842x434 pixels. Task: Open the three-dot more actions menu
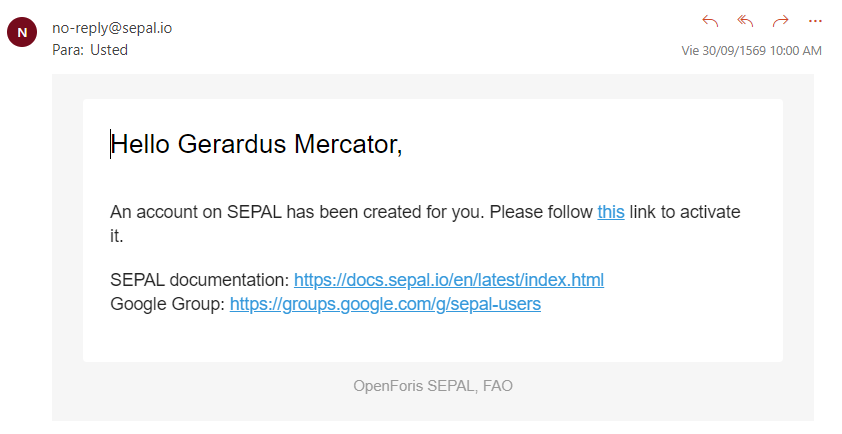coord(815,20)
